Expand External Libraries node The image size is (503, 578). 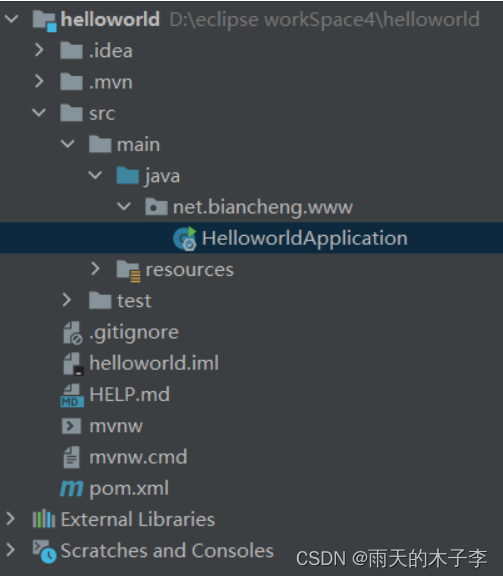[11, 519]
